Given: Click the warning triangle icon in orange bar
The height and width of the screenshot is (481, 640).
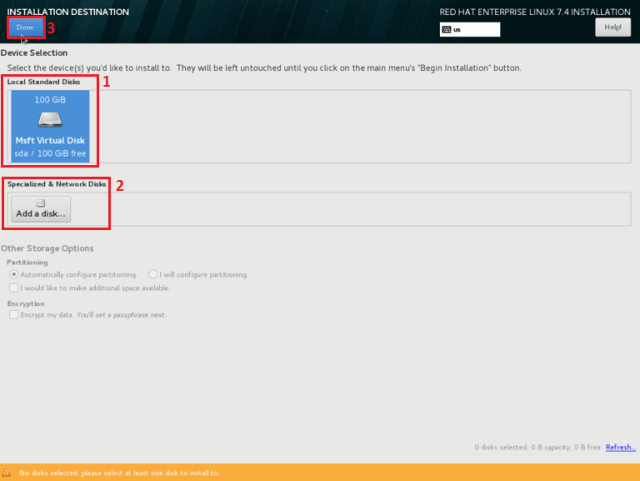Looking at the screenshot, I should point(6,473).
